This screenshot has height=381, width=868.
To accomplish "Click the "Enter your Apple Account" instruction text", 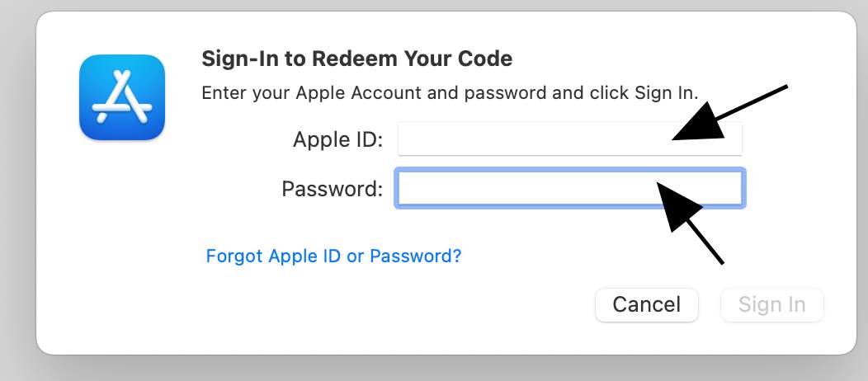I will pyautogui.click(x=450, y=92).
